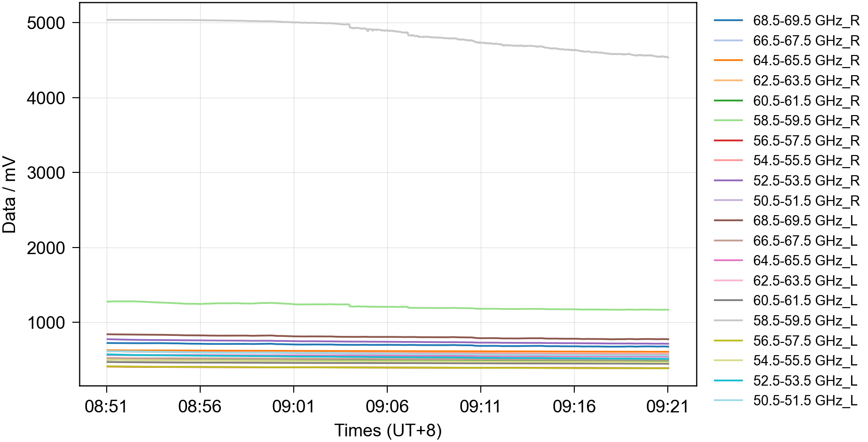Click the 09:21 time axis tick label
This screenshot has height=442, width=868.
pos(667,406)
